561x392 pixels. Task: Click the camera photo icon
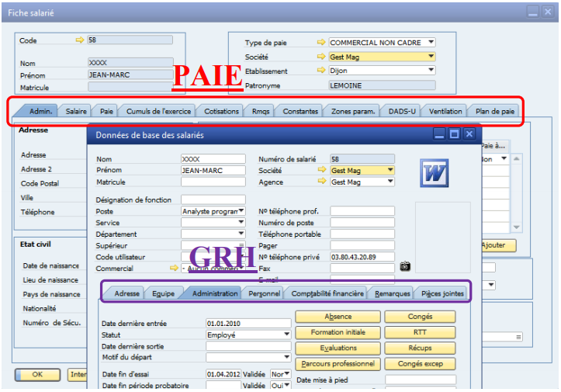pos(405,266)
